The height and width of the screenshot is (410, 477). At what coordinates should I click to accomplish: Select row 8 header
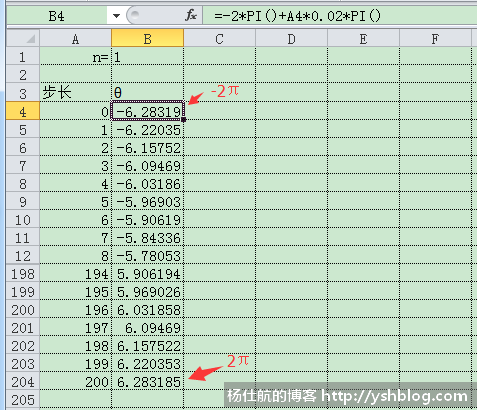click(23, 183)
